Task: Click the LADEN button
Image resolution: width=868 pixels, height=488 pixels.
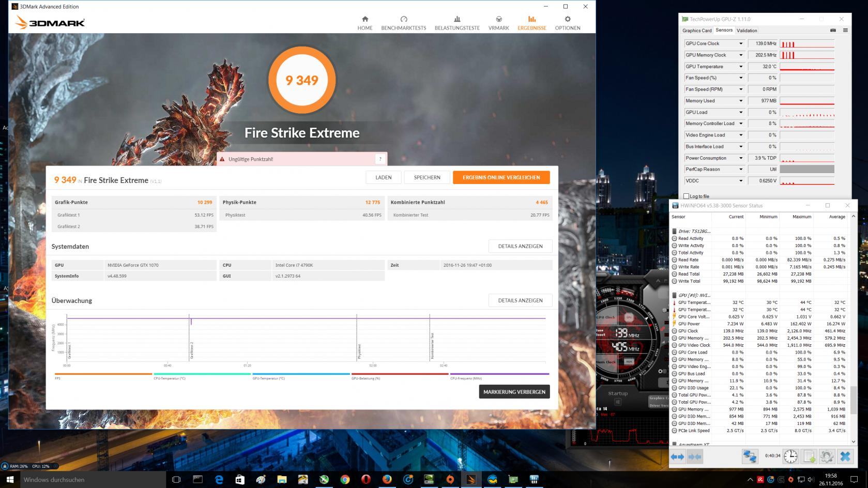Action: pyautogui.click(x=383, y=177)
